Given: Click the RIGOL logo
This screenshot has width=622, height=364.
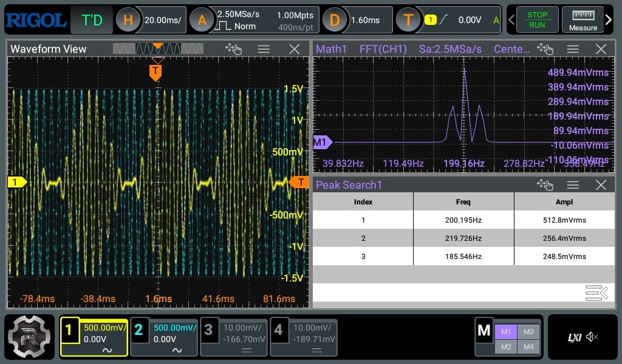Looking at the screenshot, I should (x=36, y=20).
